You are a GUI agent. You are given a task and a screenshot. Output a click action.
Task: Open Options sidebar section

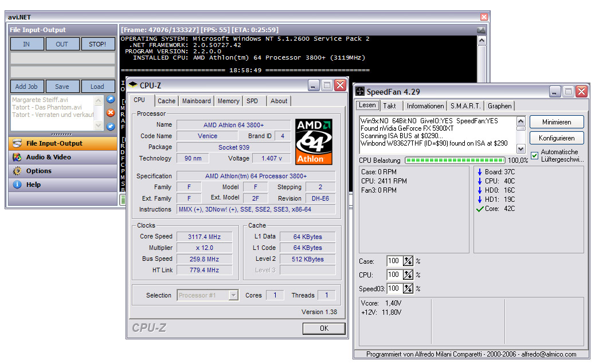(62, 171)
